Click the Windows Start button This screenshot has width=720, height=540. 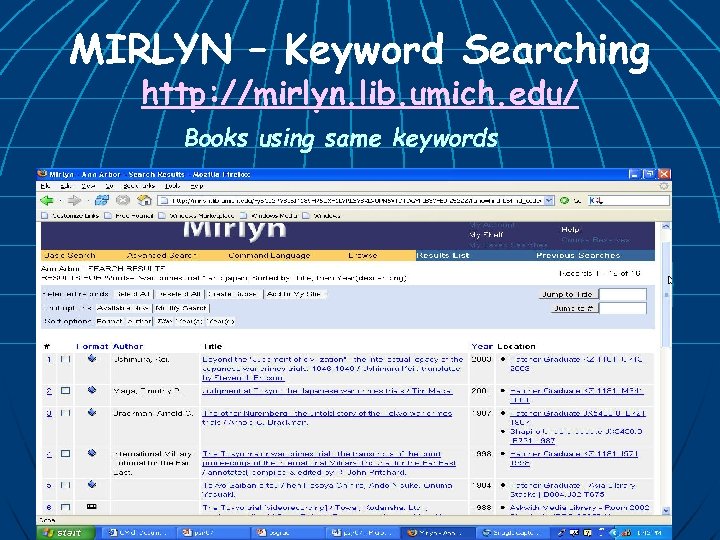pyautogui.click(x=65, y=533)
